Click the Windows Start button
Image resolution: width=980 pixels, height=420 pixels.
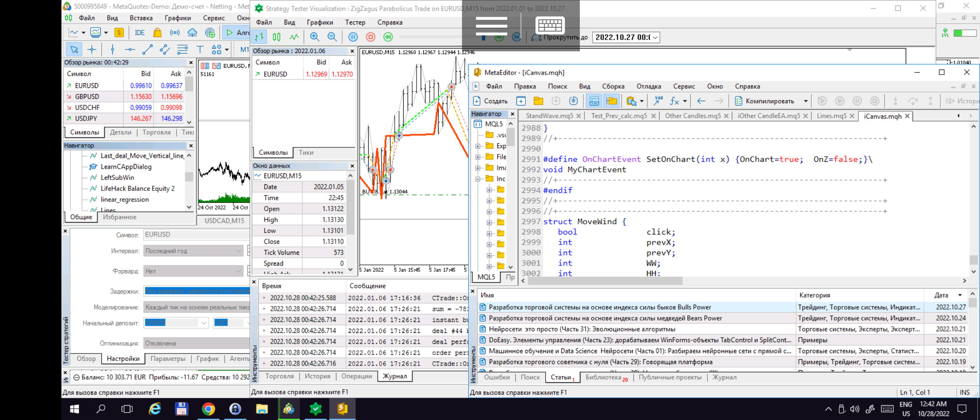point(74,409)
